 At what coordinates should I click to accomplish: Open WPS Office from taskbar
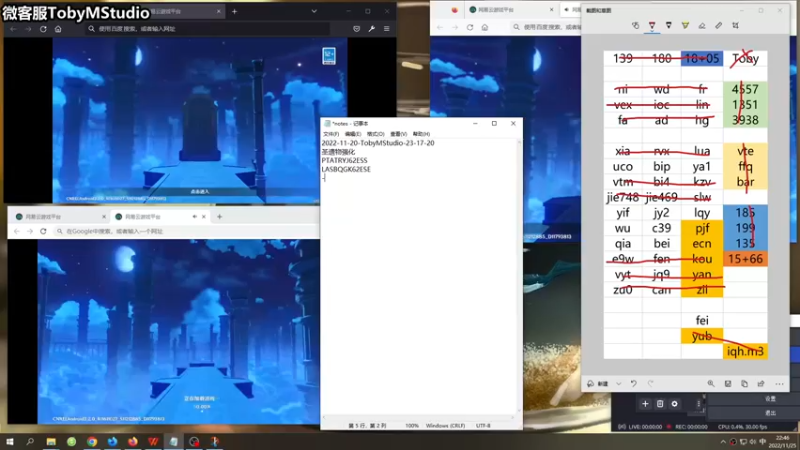pyautogui.click(x=153, y=441)
